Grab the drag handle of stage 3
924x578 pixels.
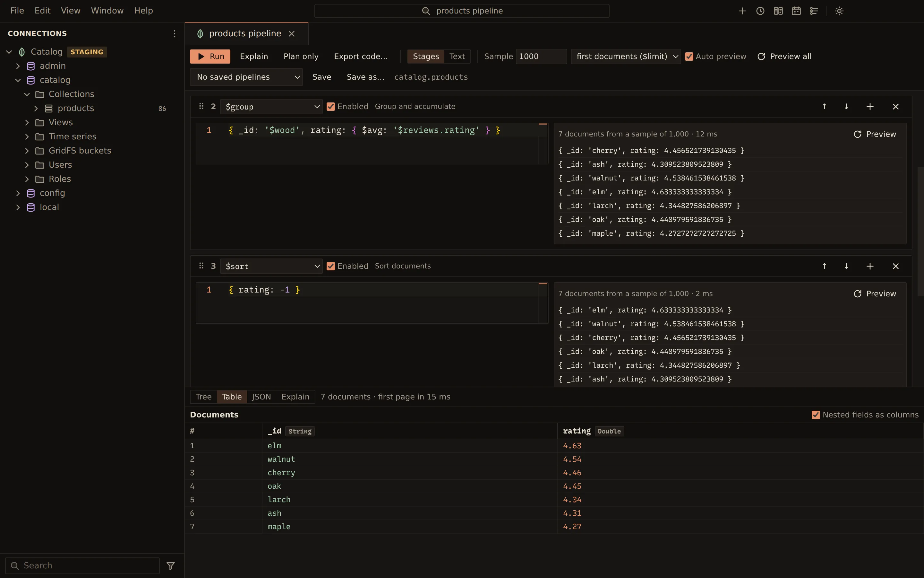[x=201, y=266]
